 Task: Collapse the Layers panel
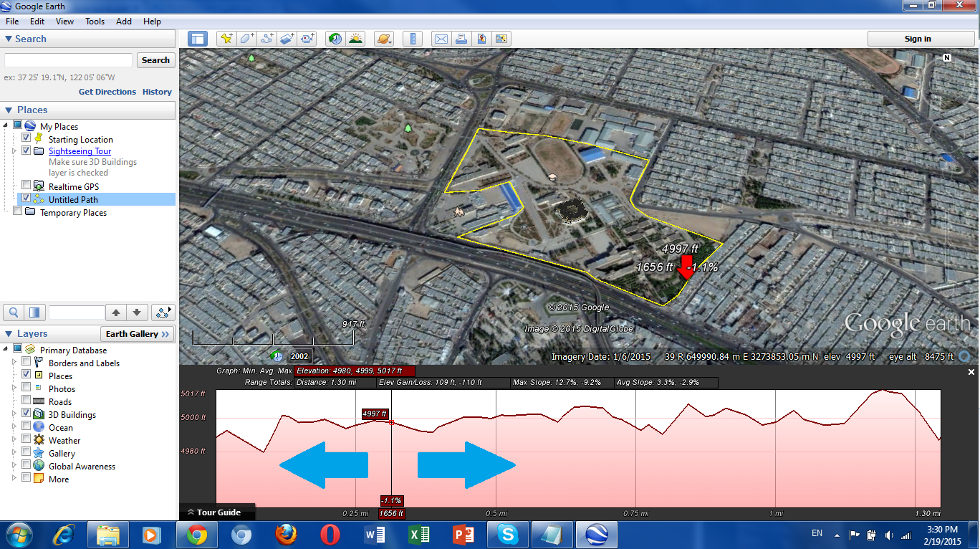coord(9,334)
